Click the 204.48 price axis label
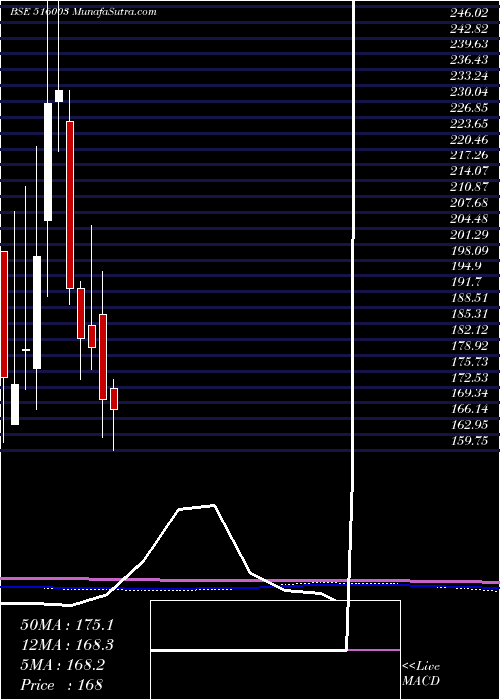The image size is (500, 700). tap(469, 219)
